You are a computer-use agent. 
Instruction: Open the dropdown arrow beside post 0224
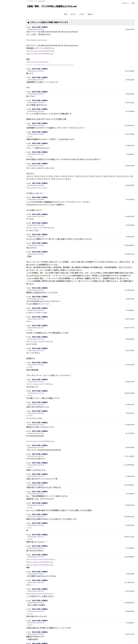[27, 555]
